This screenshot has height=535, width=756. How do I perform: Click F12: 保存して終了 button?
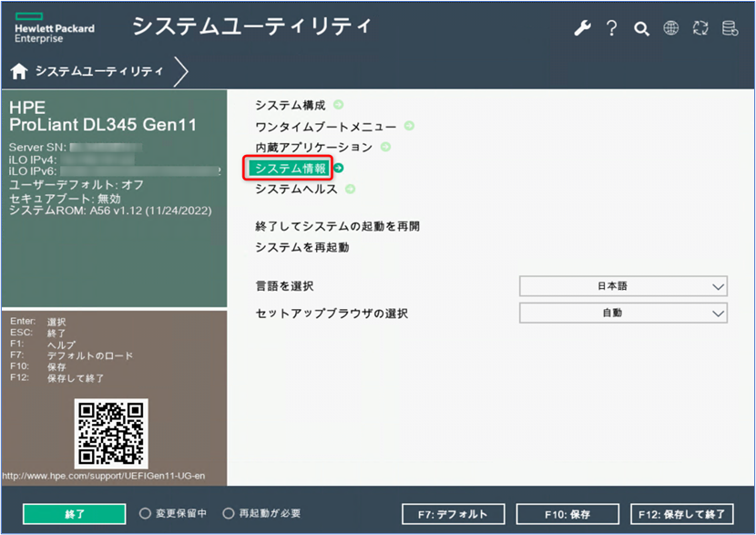pyautogui.click(x=681, y=514)
